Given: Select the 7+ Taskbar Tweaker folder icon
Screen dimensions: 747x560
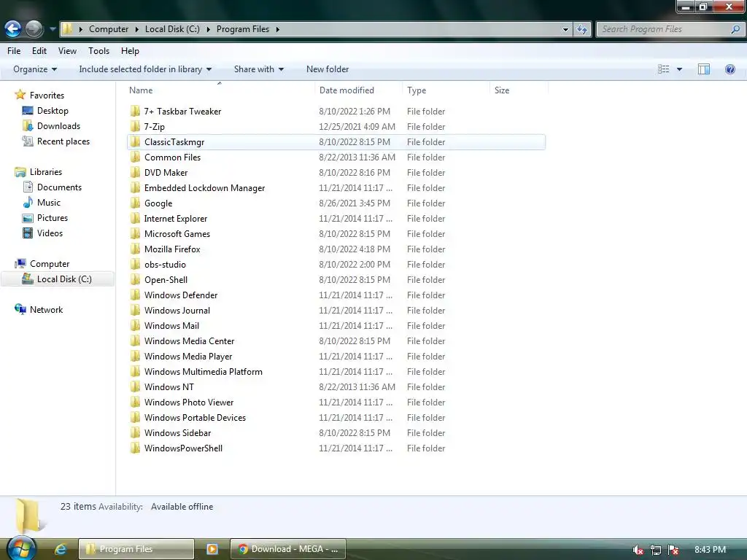Looking at the screenshot, I should (135, 111).
